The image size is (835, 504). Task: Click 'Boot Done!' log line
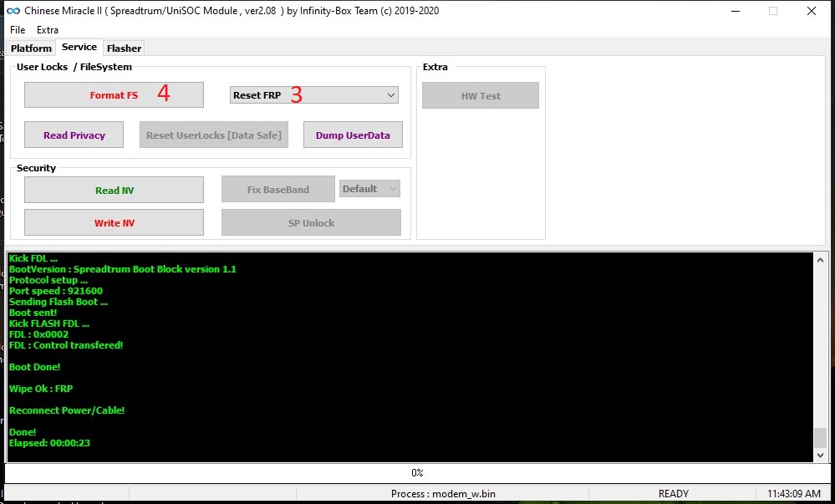(x=34, y=367)
